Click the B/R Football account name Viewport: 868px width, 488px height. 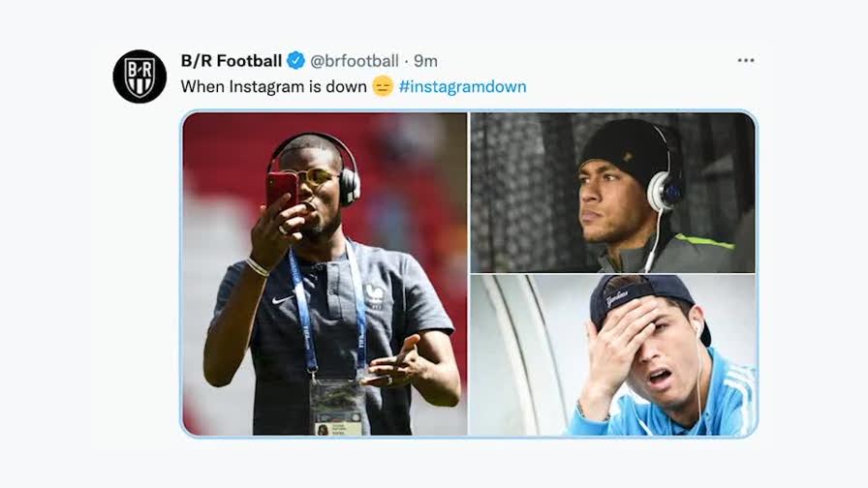232,60
